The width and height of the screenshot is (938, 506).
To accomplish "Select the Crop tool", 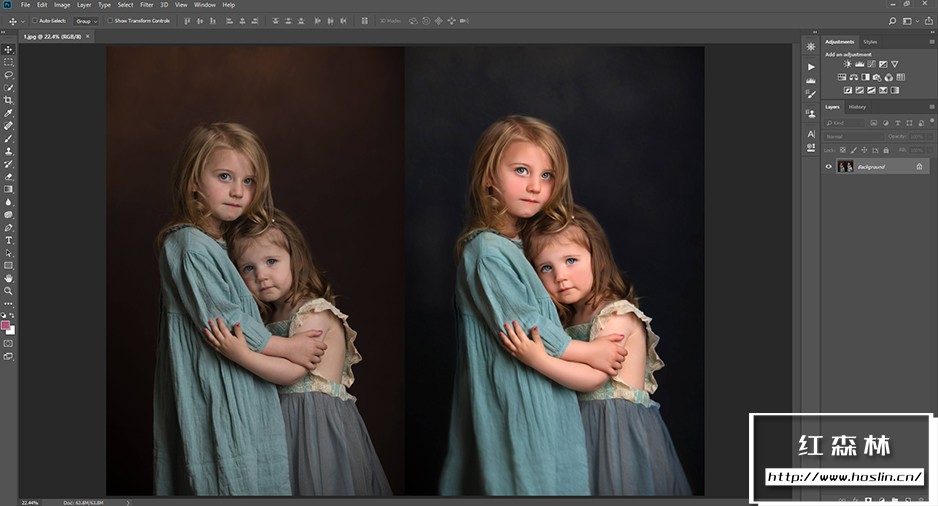I will [x=8, y=100].
